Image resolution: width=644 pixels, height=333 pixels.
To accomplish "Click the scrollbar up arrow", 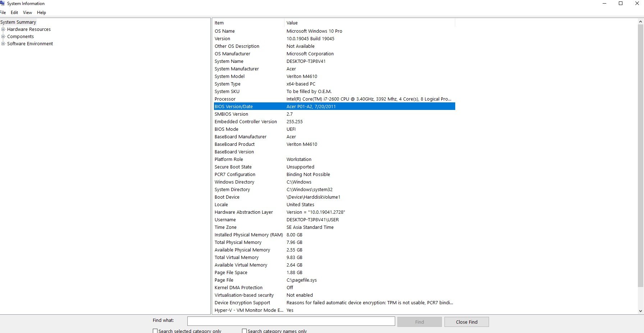I will [x=640, y=22].
